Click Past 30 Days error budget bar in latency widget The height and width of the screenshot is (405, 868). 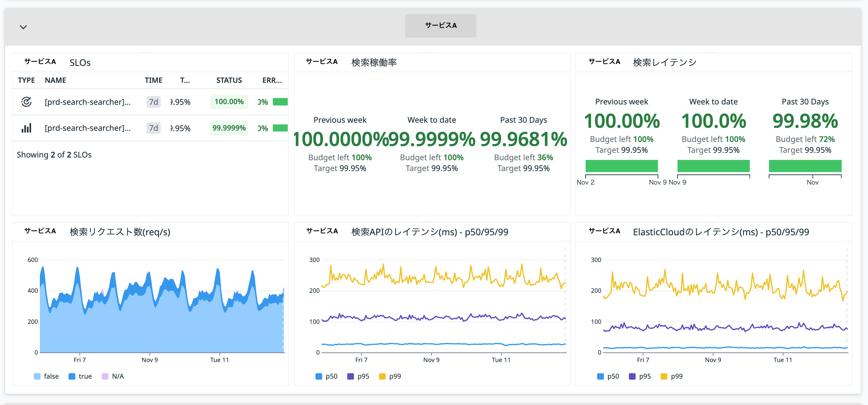(x=805, y=166)
